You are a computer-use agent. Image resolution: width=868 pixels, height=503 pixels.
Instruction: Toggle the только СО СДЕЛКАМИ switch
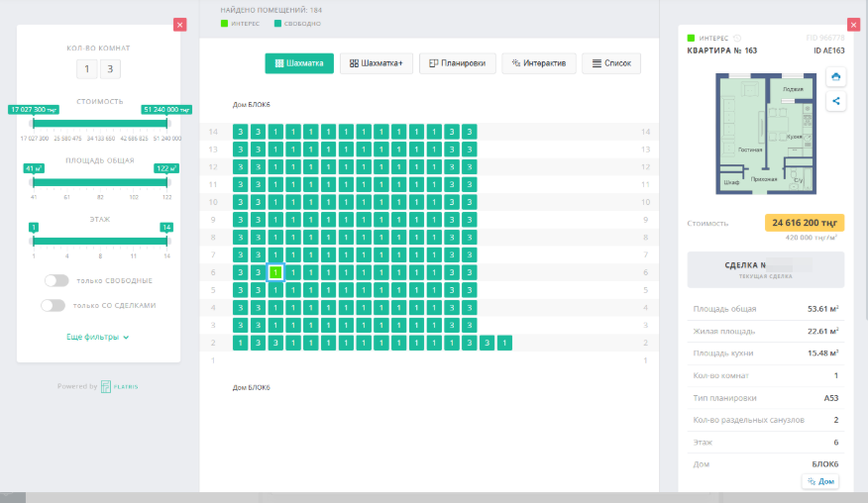[53, 305]
